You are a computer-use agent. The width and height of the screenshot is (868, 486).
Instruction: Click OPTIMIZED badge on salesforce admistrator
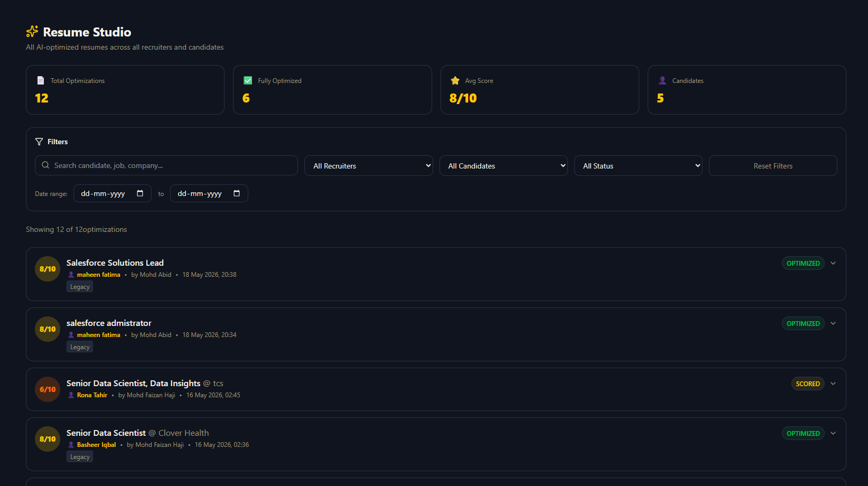[803, 323]
